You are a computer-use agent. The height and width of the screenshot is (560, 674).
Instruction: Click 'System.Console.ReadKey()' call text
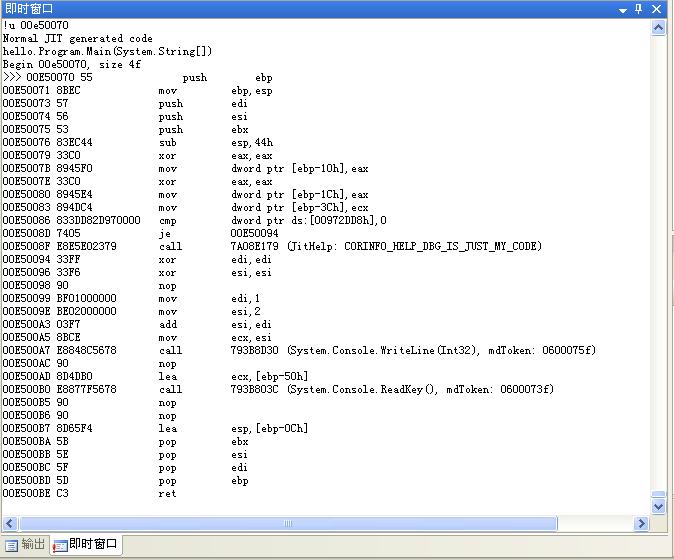[x=362, y=389]
